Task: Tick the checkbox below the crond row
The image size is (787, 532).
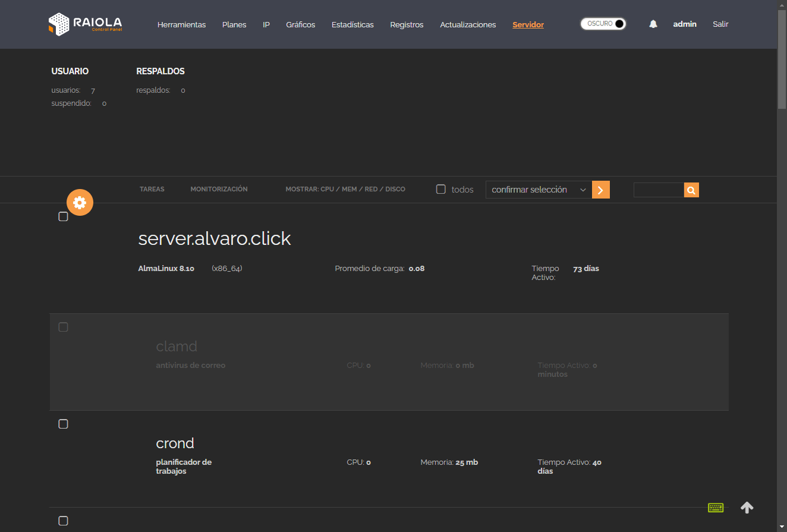Action: click(64, 521)
